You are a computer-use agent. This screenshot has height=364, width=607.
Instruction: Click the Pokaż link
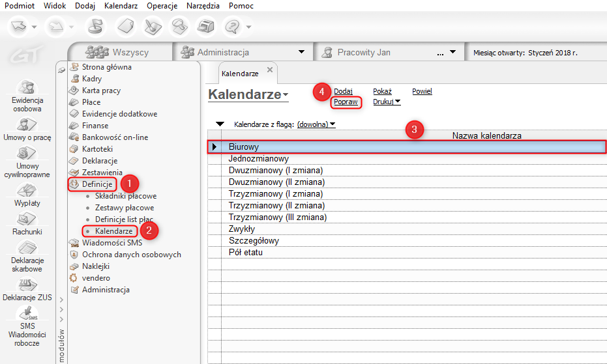click(x=383, y=91)
